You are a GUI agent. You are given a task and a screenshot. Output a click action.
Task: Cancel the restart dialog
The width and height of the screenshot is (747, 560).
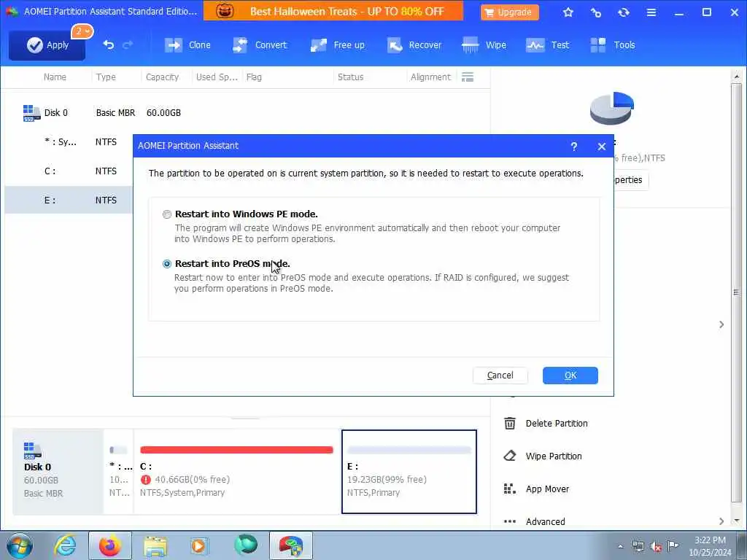tap(500, 376)
